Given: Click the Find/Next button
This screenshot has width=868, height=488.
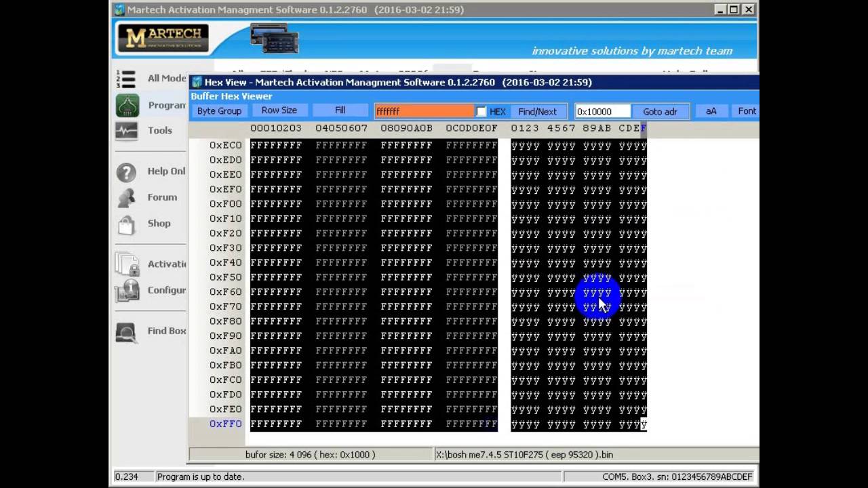Looking at the screenshot, I should point(537,111).
